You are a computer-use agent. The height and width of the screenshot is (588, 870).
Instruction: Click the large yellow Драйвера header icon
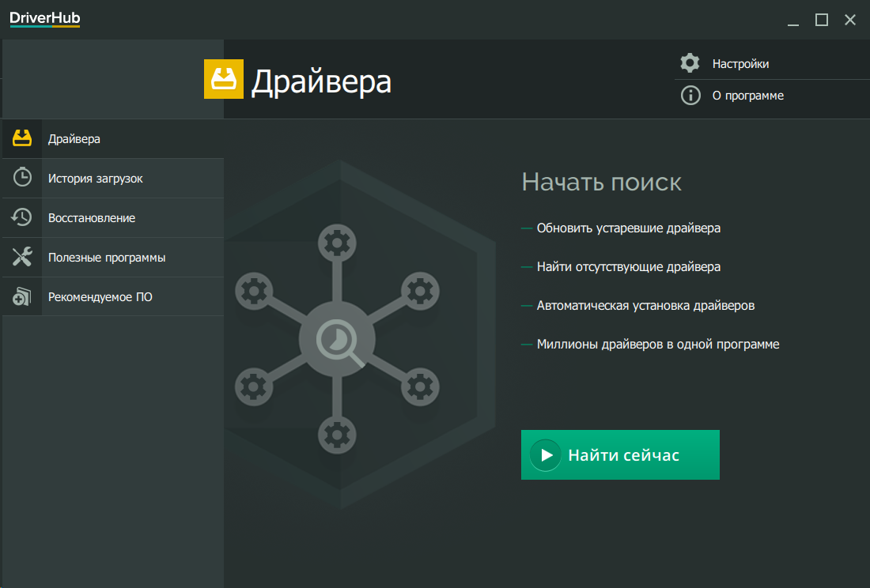(224, 80)
